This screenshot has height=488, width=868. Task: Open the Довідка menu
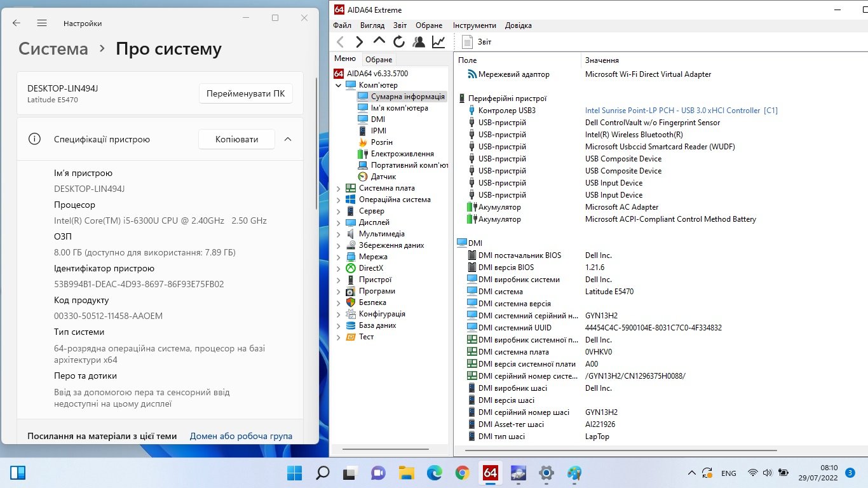tap(519, 25)
